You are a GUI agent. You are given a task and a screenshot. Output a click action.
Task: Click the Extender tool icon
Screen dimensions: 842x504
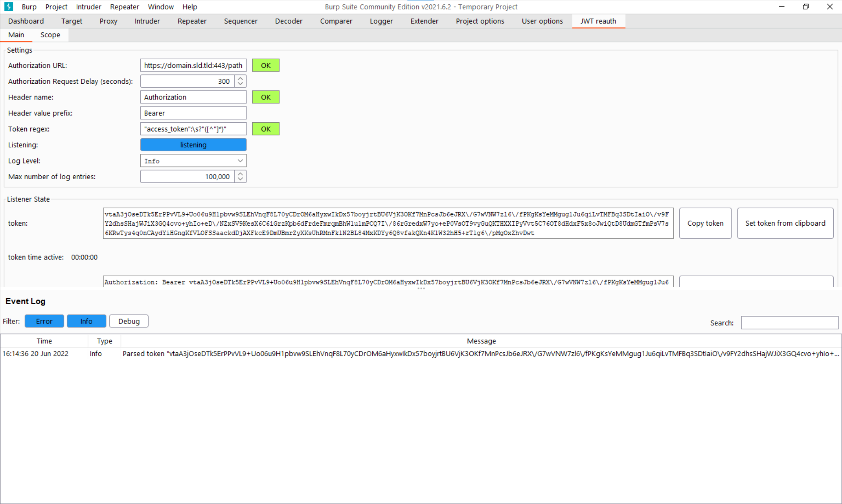(424, 21)
